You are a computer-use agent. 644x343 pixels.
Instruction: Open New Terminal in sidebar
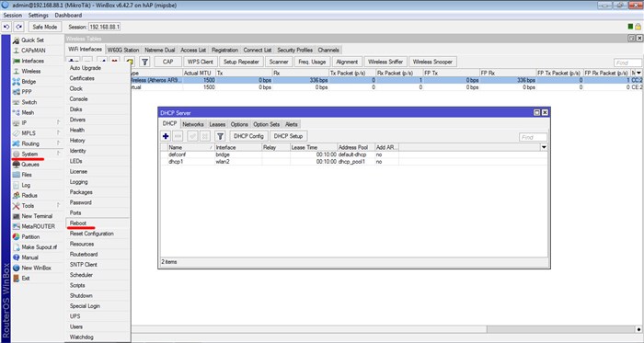(x=37, y=216)
